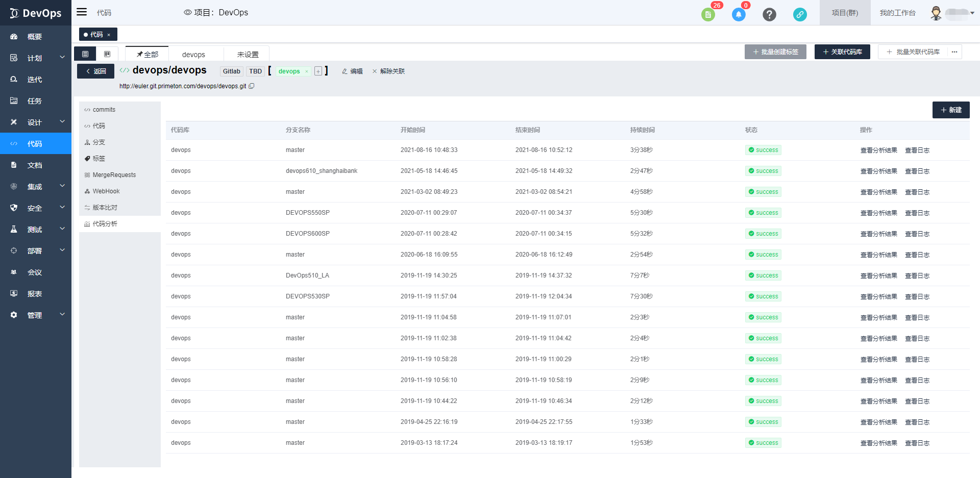The image size is (980, 478).
Task: Open the user account dropdown
Action: (x=952, y=13)
